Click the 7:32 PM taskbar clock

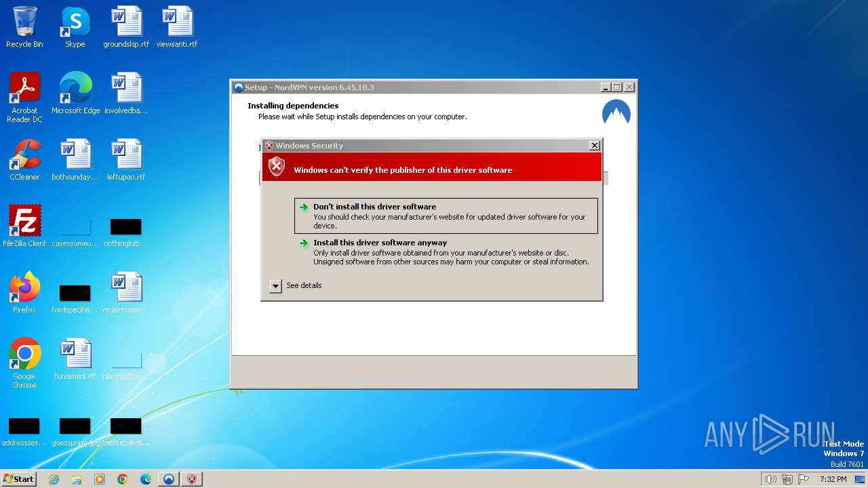[x=833, y=479]
